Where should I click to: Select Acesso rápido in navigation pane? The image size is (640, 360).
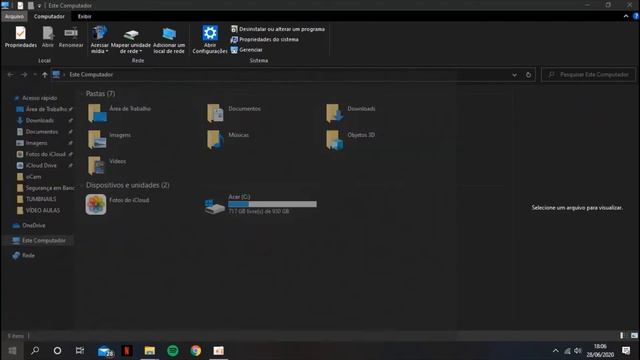pyautogui.click(x=40, y=98)
